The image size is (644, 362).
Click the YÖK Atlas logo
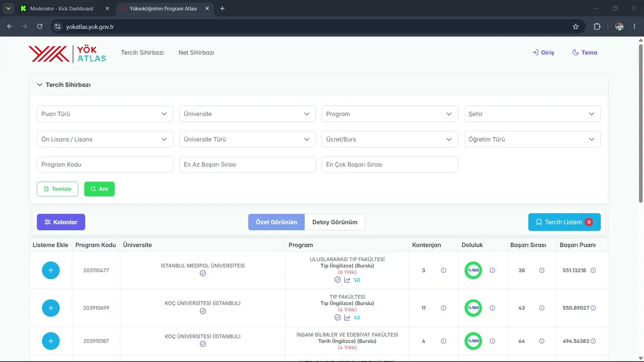coord(67,54)
